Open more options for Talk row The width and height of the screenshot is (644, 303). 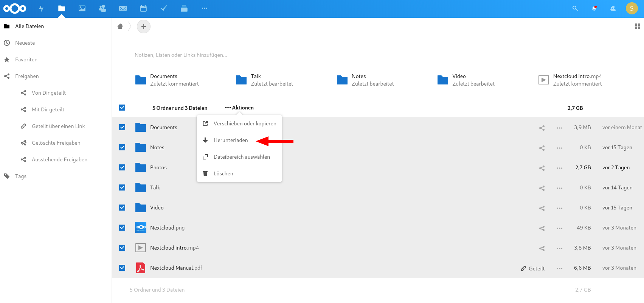[560, 188]
